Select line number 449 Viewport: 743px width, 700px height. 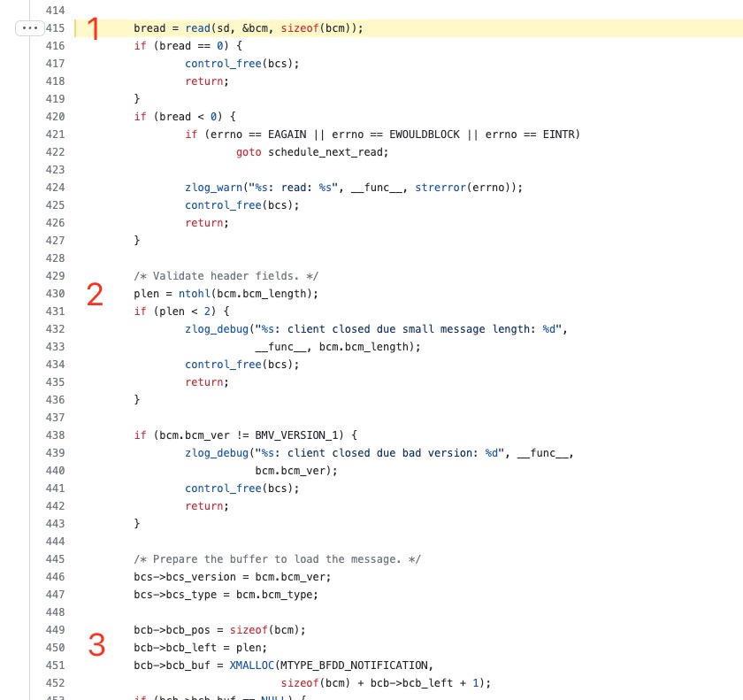[x=55, y=630]
